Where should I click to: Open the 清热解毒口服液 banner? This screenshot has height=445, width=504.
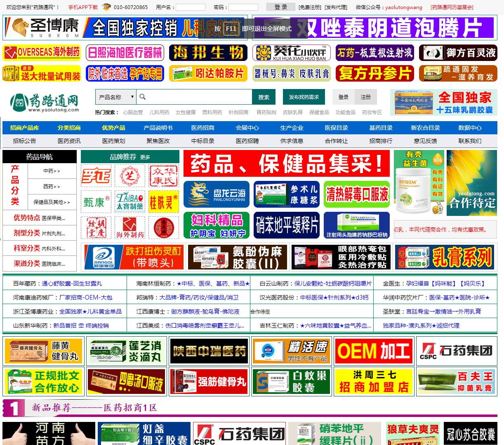click(357, 194)
